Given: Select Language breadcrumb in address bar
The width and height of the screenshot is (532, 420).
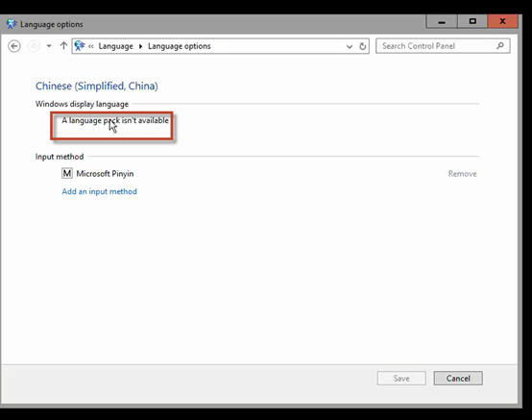Looking at the screenshot, I should 115,46.
